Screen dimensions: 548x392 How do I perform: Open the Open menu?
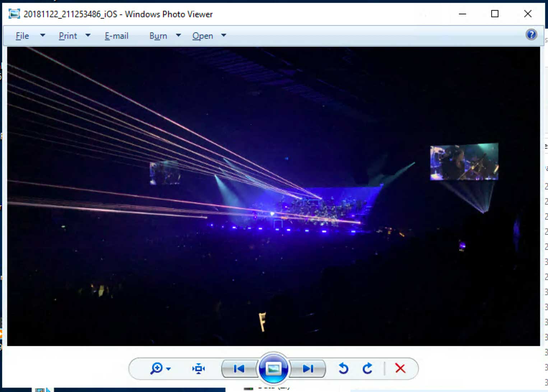[203, 36]
